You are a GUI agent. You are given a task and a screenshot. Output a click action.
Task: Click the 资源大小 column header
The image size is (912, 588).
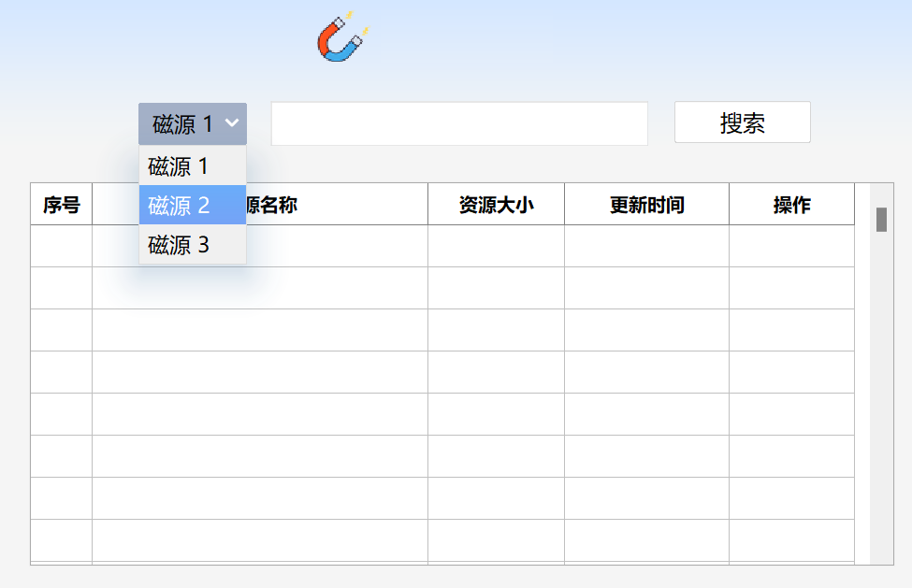coord(496,205)
